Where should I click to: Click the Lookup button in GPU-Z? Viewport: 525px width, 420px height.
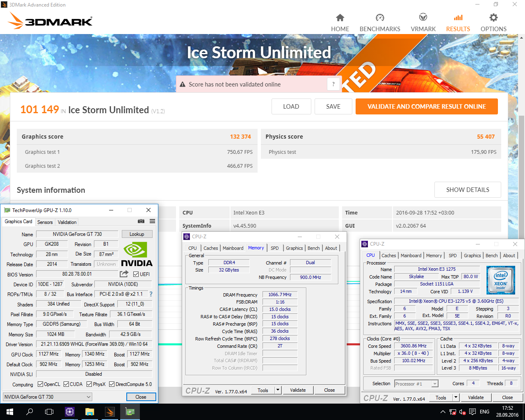[x=137, y=234]
